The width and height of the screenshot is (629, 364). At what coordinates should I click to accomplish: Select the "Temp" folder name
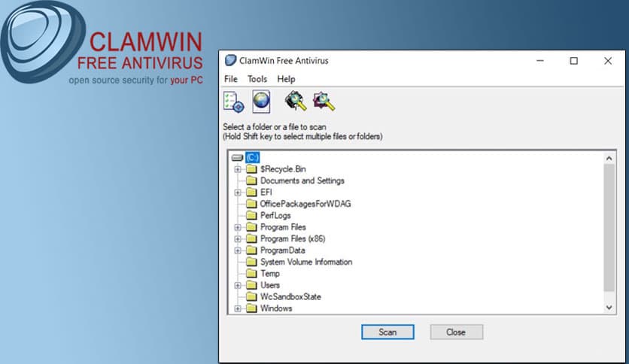coord(270,274)
